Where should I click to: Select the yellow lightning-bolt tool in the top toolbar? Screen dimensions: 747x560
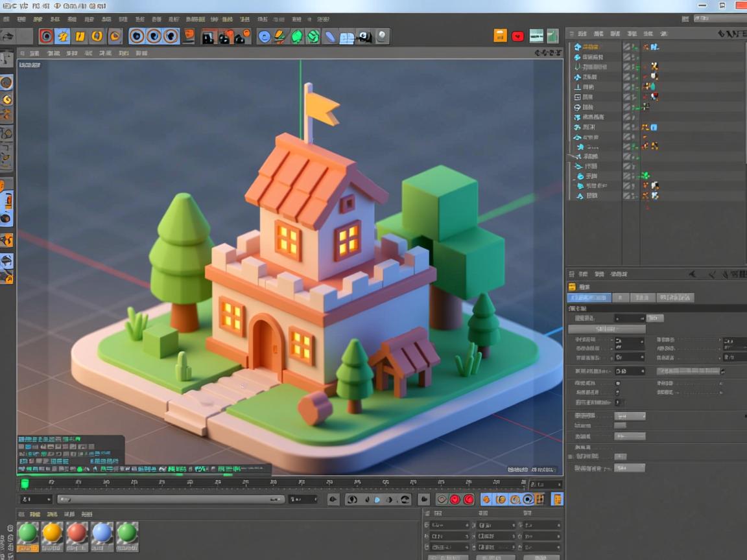pyautogui.click(x=63, y=36)
